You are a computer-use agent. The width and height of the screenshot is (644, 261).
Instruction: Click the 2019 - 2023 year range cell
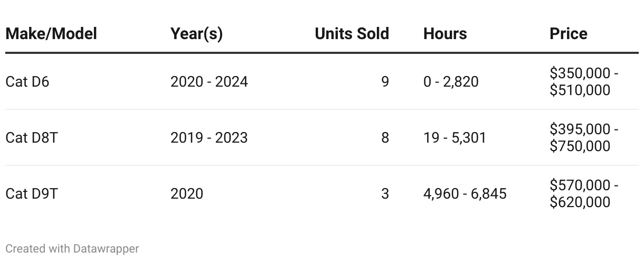(209, 138)
